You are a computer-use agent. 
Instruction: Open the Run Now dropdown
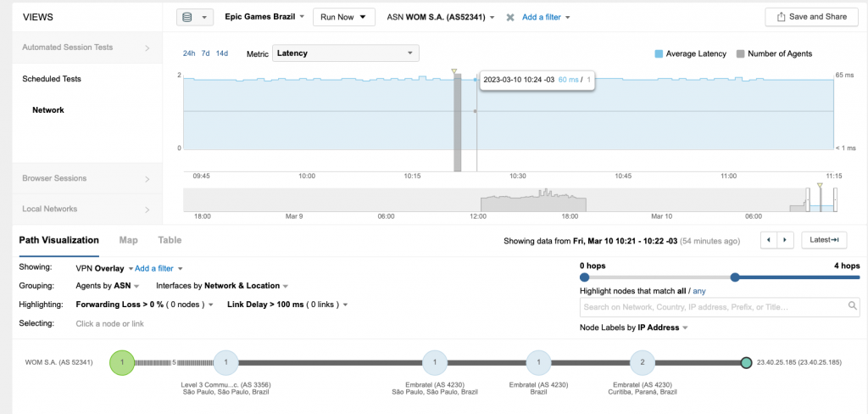point(343,17)
